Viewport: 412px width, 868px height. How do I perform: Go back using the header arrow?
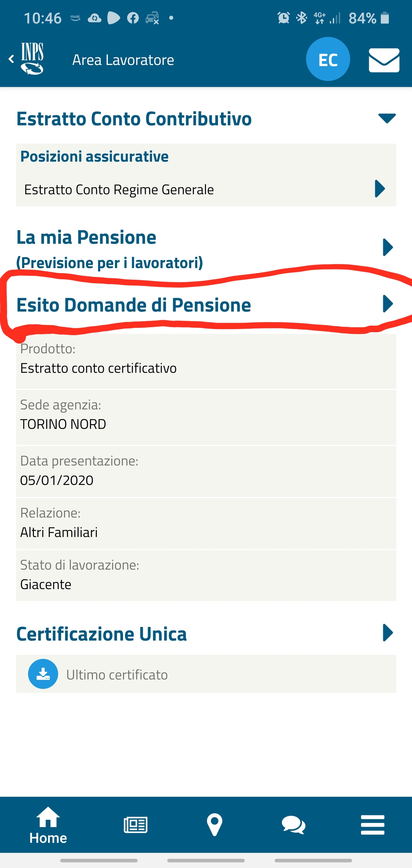coord(11,59)
